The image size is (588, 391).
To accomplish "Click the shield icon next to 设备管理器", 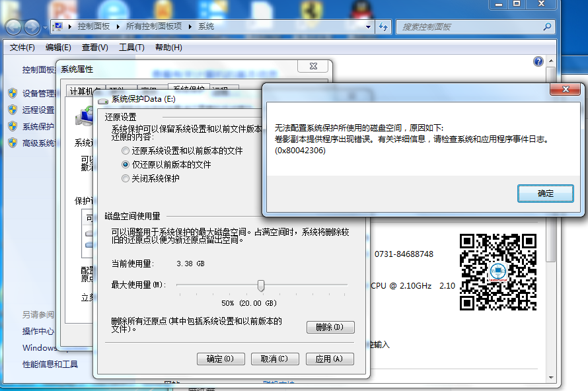I will click(13, 93).
